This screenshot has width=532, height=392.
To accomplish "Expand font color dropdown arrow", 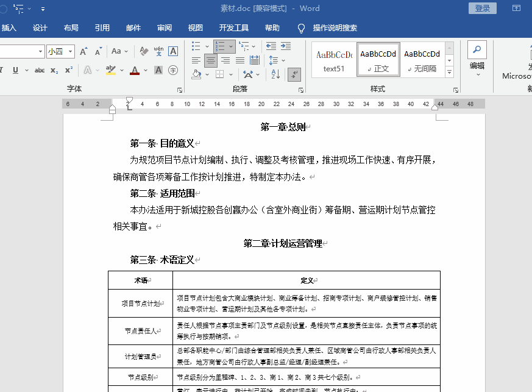I will (x=146, y=70).
